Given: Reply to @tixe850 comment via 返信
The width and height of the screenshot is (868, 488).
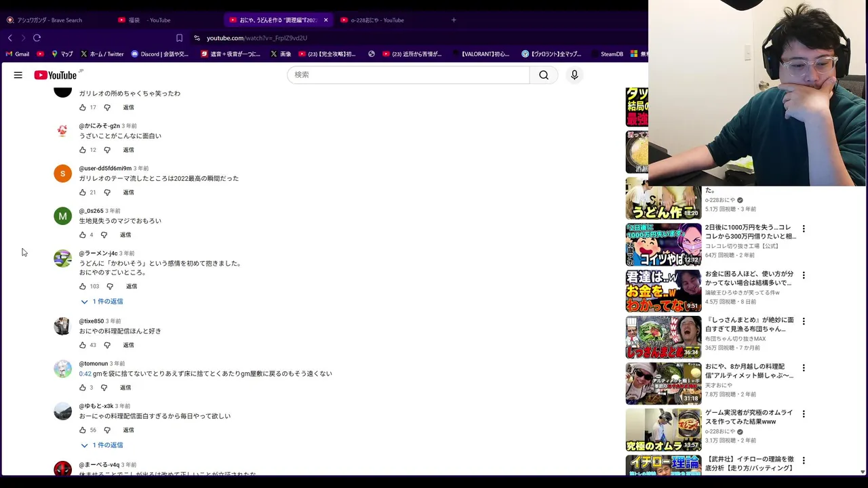Looking at the screenshot, I should tap(128, 345).
